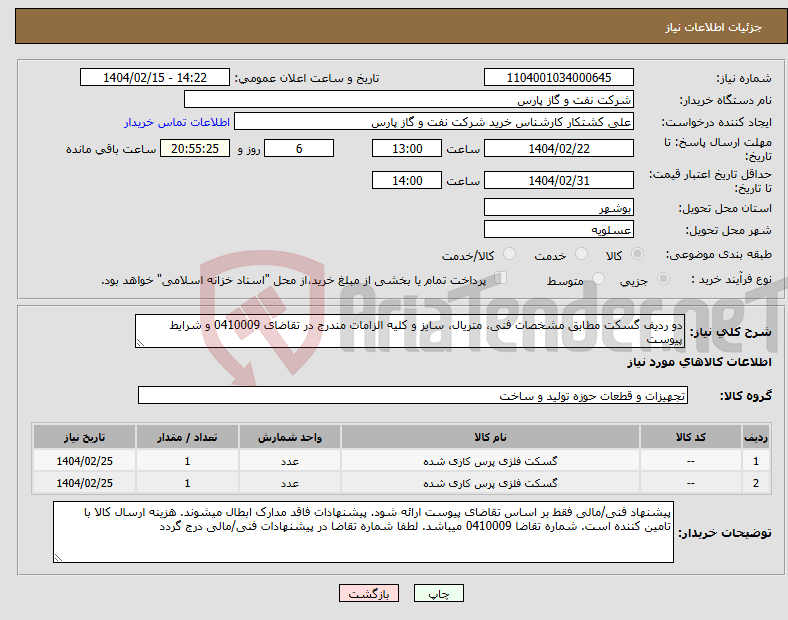Viewport: 788px width, 620px height.
Task: Click the remaining time field 20:55:25
Action: [195, 149]
